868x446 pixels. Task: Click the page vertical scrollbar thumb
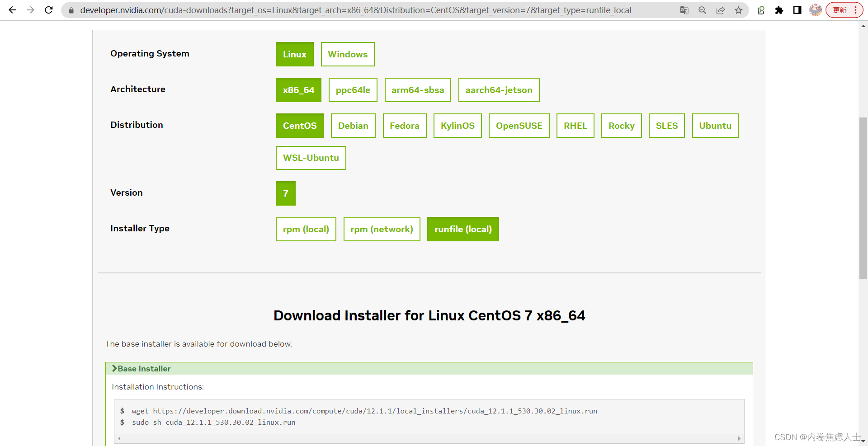[863, 198]
